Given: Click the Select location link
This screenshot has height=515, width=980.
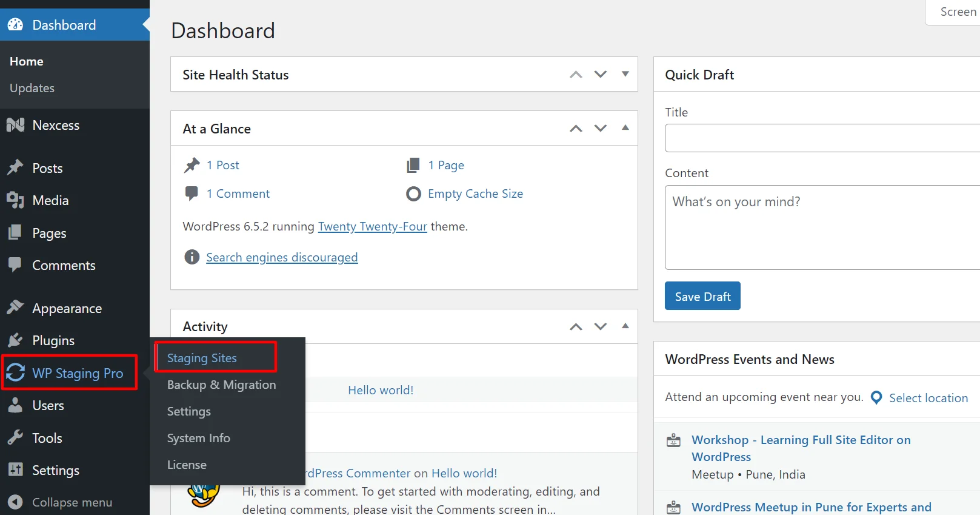Looking at the screenshot, I should [x=928, y=398].
